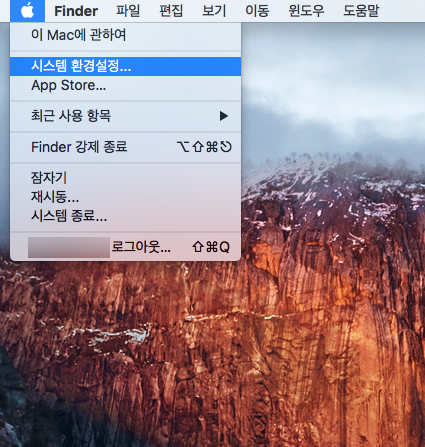Expand the 최근 사용 항목 submenu
Image resolution: width=425 pixels, height=447 pixels.
pos(125,116)
